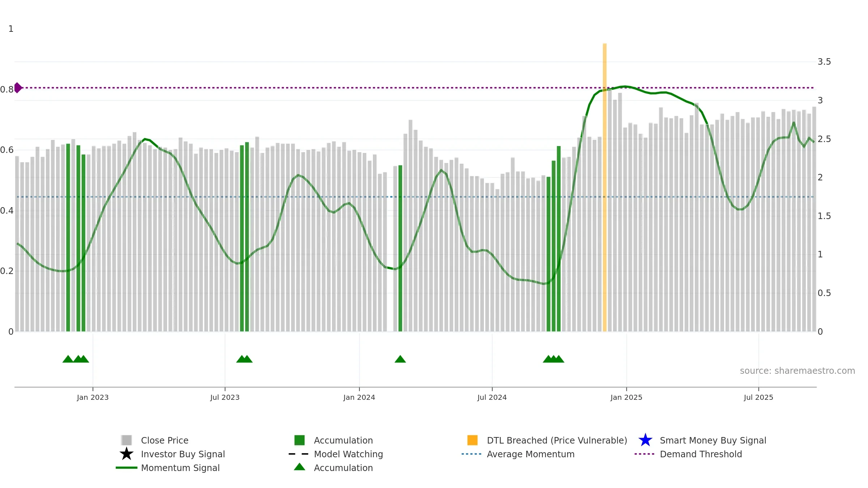Click the source: sharemaestro.com text
The width and height of the screenshot is (868, 488).
[x=797, y=371]
